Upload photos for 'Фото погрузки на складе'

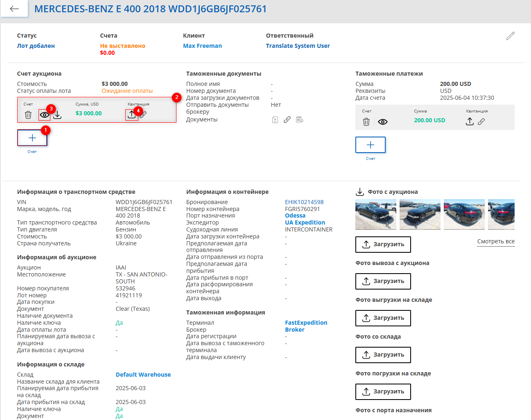[x=383, y=392]
